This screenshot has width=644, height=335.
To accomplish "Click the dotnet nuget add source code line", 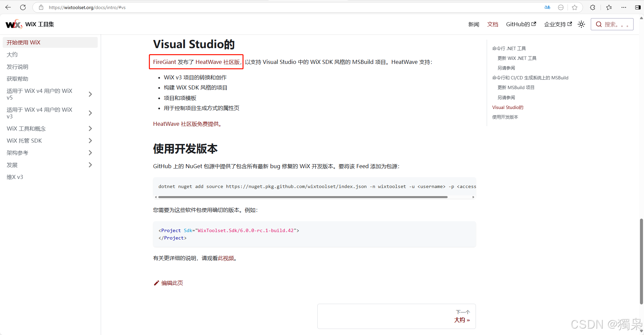I will [317, 186].
